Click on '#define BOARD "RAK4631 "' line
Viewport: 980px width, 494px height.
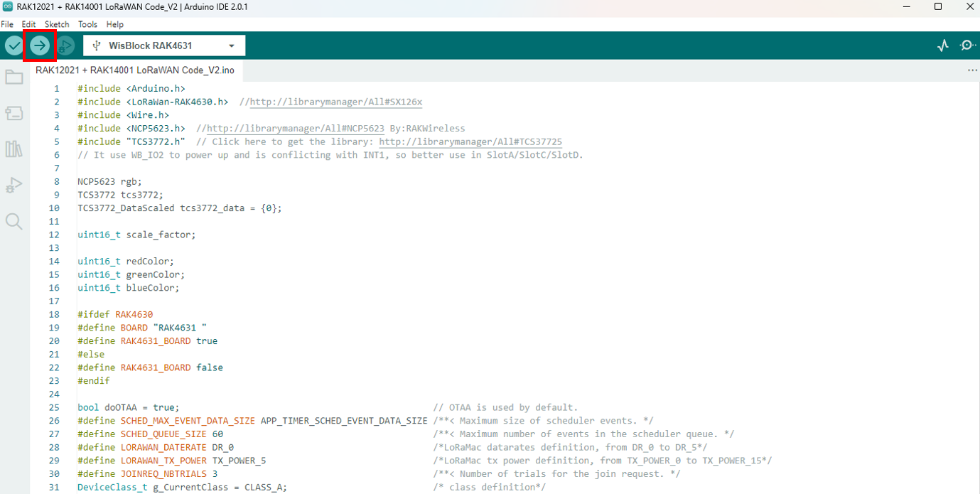pyautogui.click(x=142, y=328)
